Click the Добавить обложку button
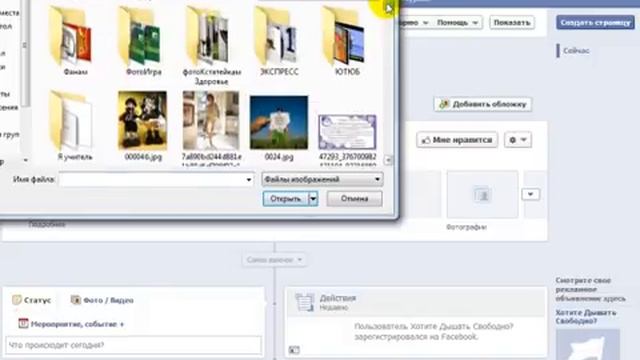 click(482, 104)
